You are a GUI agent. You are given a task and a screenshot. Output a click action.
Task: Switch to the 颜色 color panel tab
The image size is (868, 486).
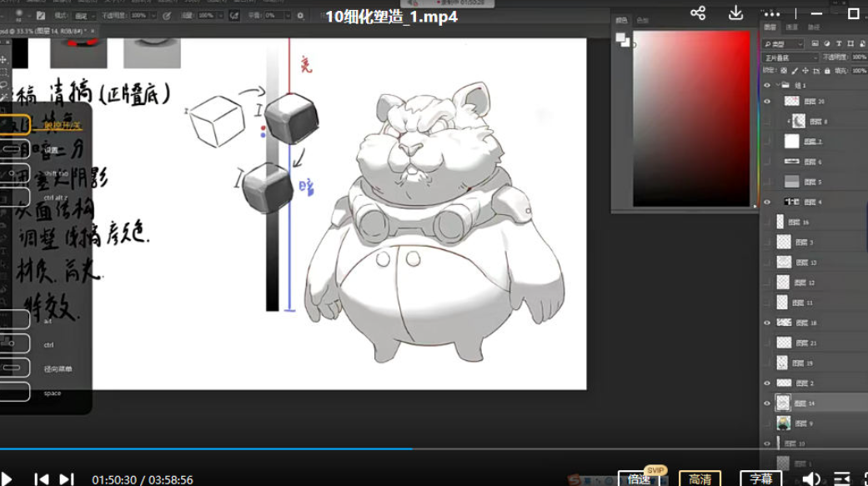click(622, 21)
